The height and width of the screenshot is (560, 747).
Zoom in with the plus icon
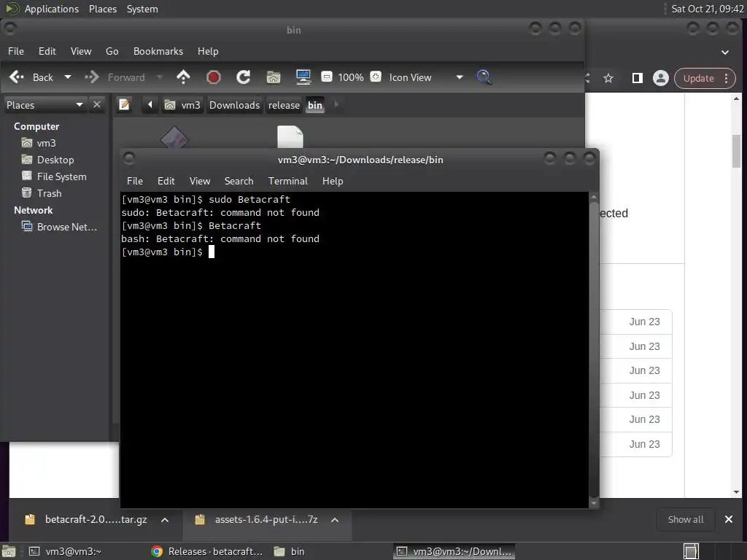coord(376,77)
